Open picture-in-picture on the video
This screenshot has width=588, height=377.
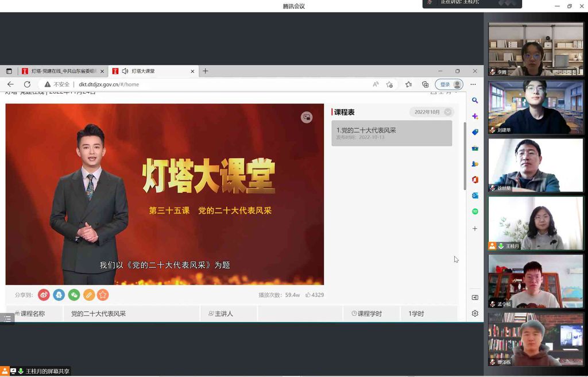tap(307, 117)
